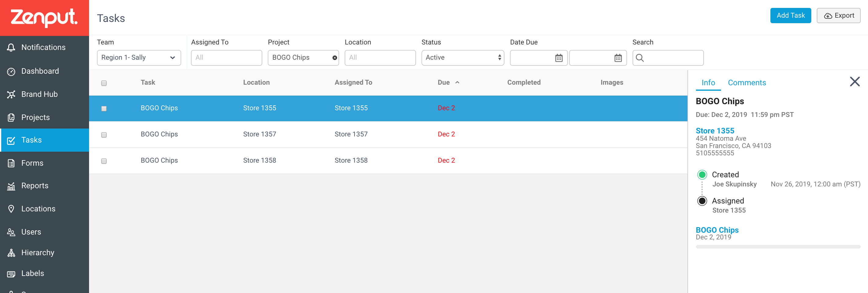Click the Due column sort arrow
This screenshot has width=868, height=293.
click(x=457, y=83)
